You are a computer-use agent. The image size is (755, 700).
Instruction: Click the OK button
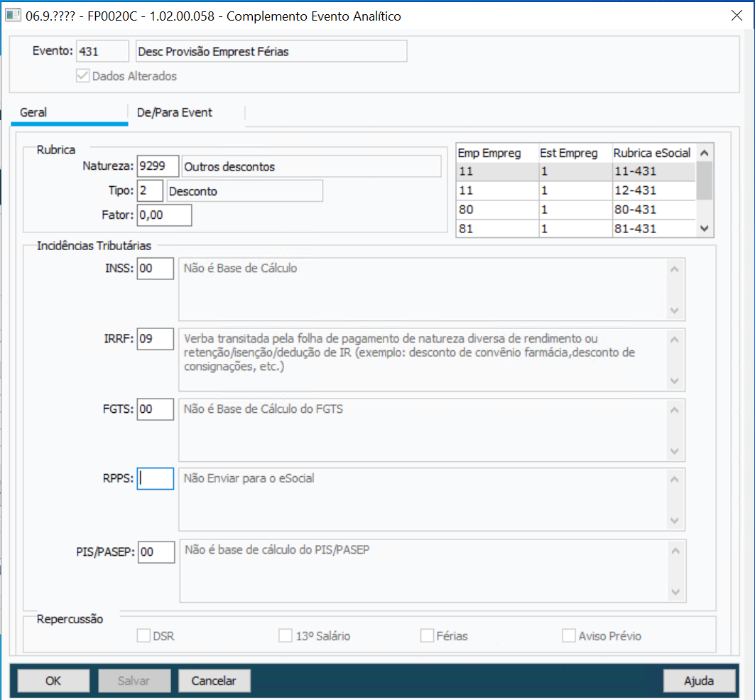click(53, 681)
